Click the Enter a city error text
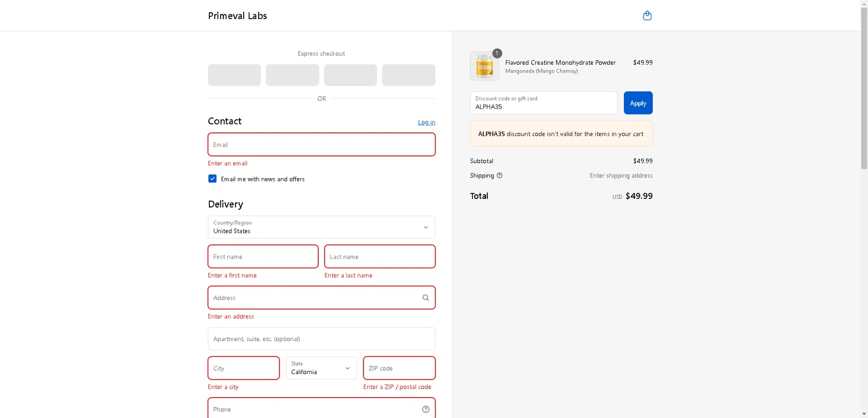Screen dimensions: 868x418 223,387
